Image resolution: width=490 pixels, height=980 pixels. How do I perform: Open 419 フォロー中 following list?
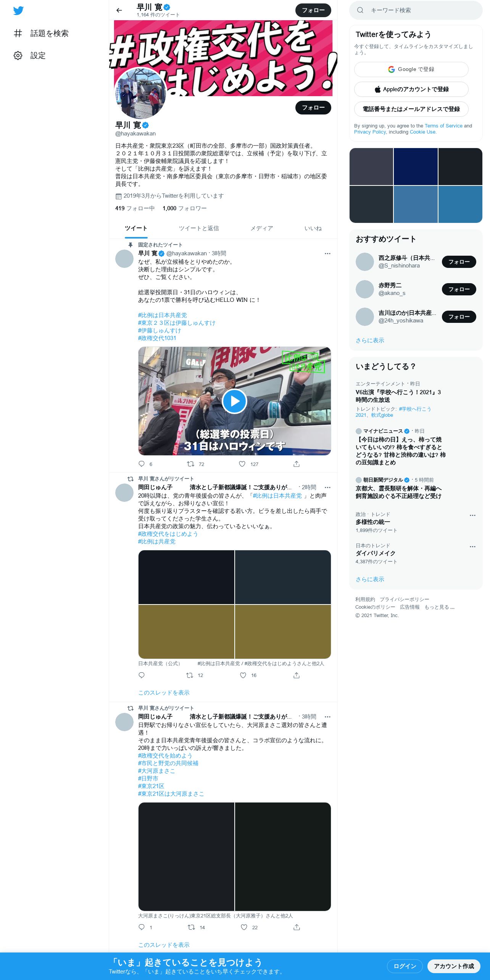[x=135, y=208]
